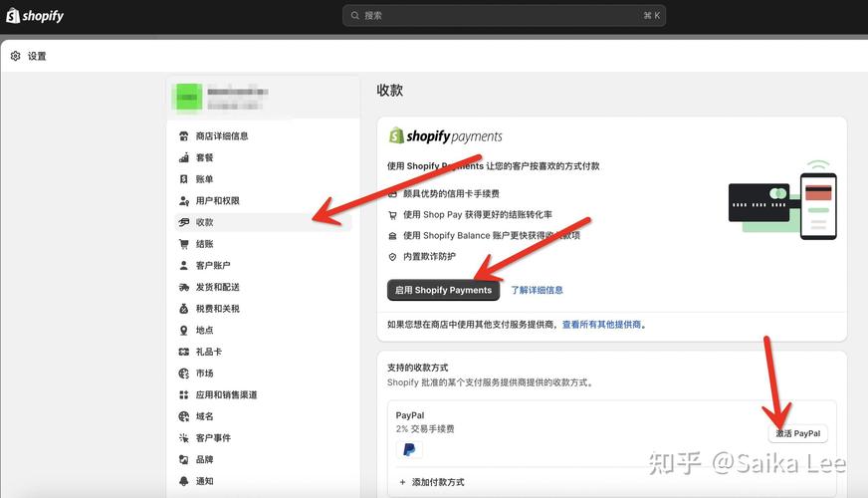Image resolution: width=868 pixels, height=498 pixels.
Task: Click the 应用和销售渠道 grid icon
Action: (184, 395)
